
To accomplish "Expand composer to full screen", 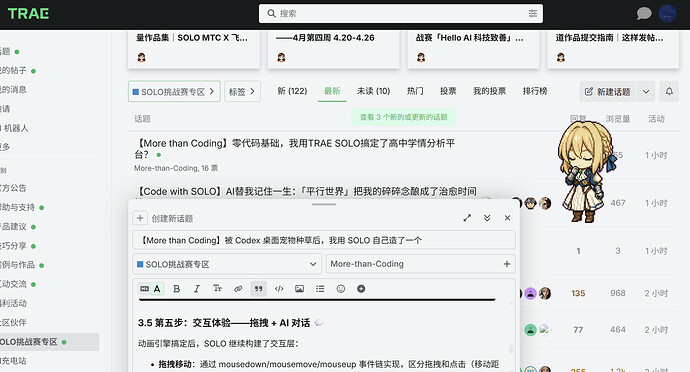I will 467,218.
